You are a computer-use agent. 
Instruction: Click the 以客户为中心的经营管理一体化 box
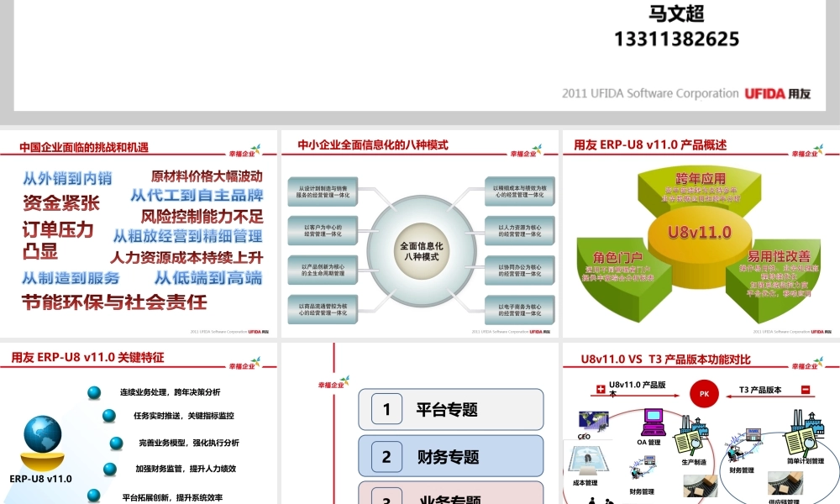pos(323,231)
